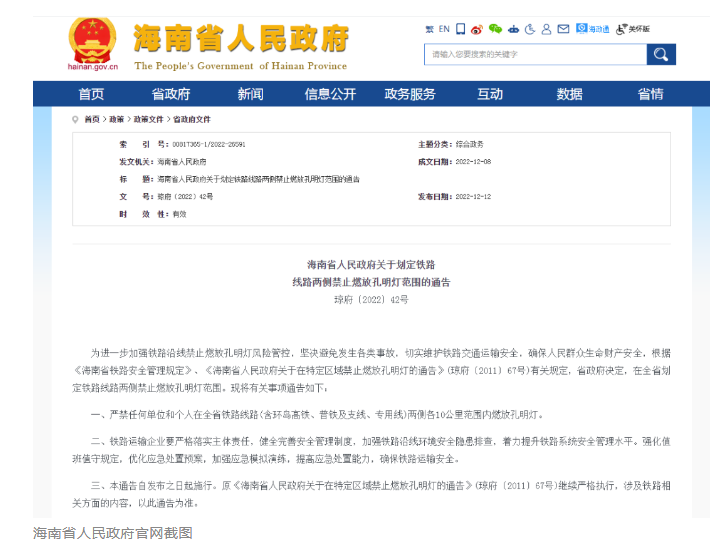This screenshot has width=723, height=551.
Task: Click the search keyword input field
Action: pyautogui.click(x=535, y=54)
